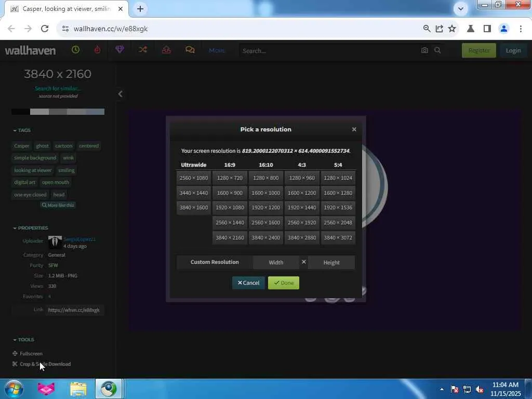The height and width of the screenshot is (399, 532).
Task: Close the Pick a resolution dialog
Action: pyautogui.click(x=354, y=129)
